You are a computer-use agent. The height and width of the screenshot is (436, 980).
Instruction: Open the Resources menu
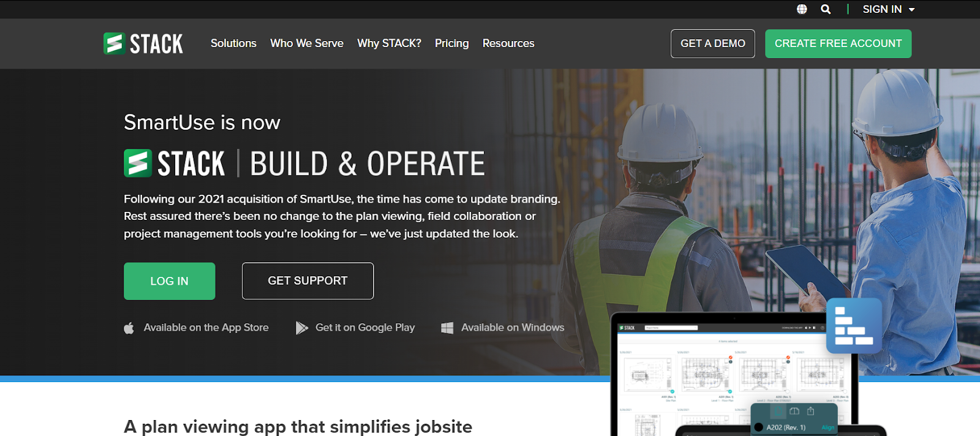click(x=508, y=43)
